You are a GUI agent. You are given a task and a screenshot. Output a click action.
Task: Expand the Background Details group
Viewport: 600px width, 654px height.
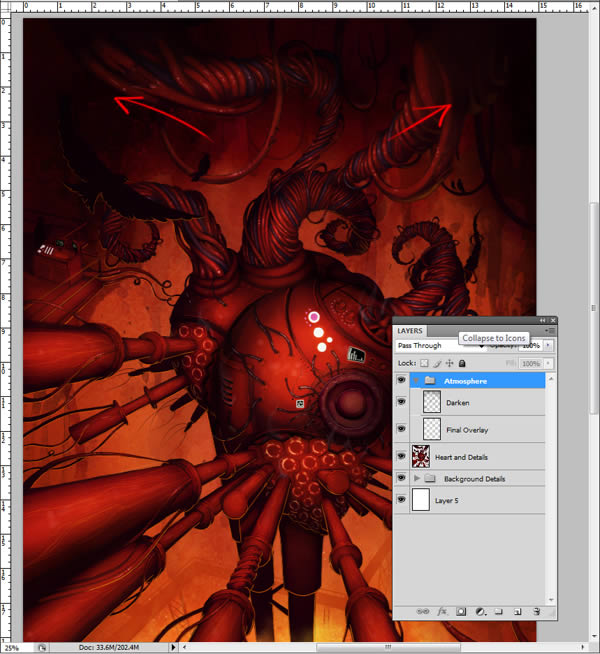click(416, 478)
